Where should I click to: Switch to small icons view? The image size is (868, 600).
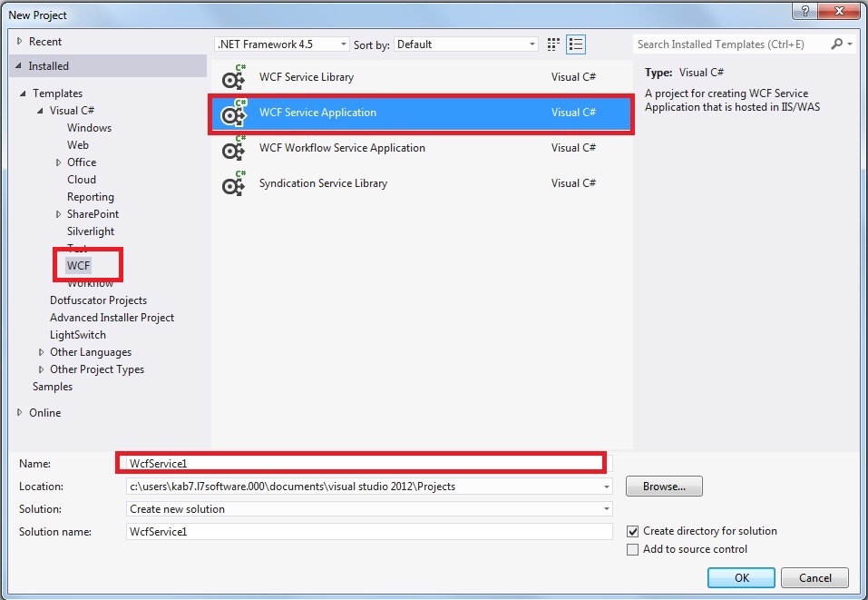coord(553,44)
